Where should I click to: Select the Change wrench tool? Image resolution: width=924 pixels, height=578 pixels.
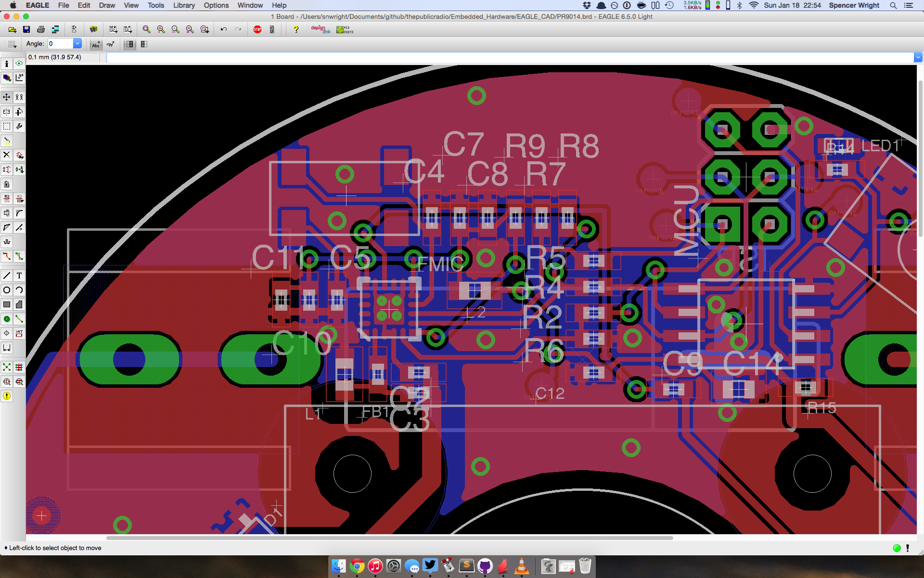click(19, 126)
